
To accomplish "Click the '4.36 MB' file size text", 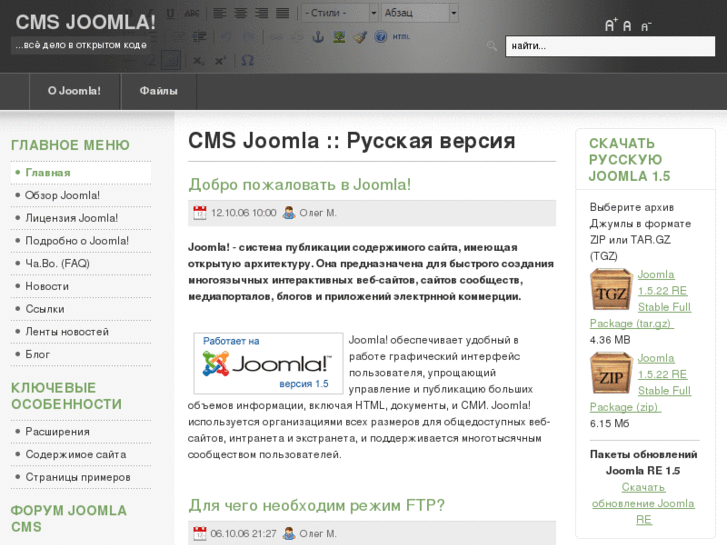I will coord(610,340).
